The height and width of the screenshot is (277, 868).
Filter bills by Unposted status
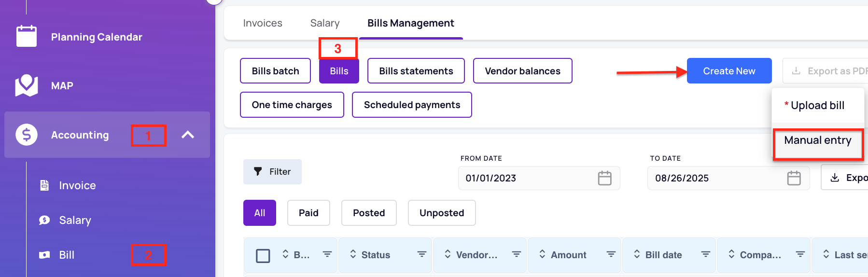442,213
